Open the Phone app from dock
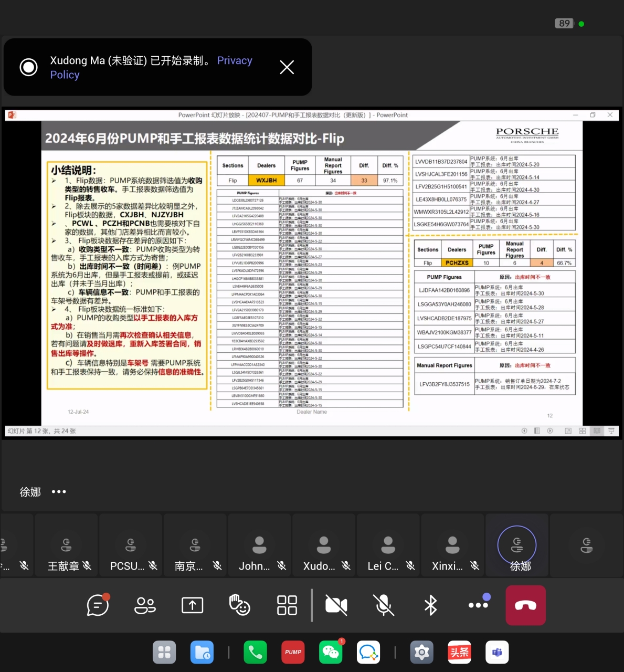This screenshot has height=672, width=624. (x=256, y=652)
